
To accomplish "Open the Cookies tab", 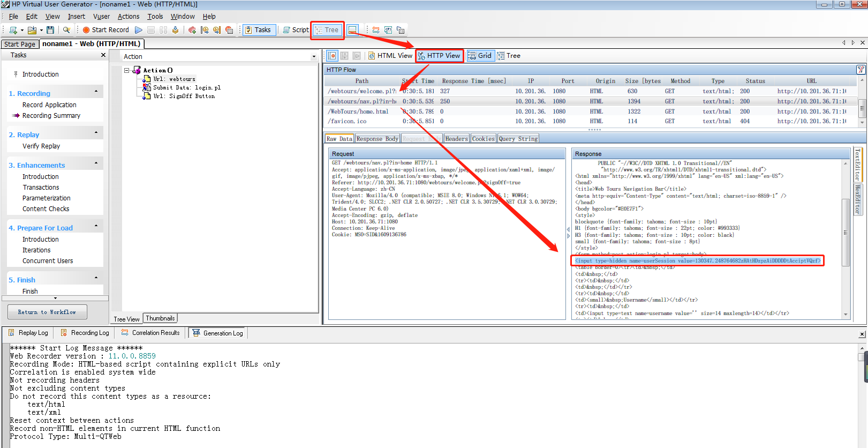I will pos(484,139).
